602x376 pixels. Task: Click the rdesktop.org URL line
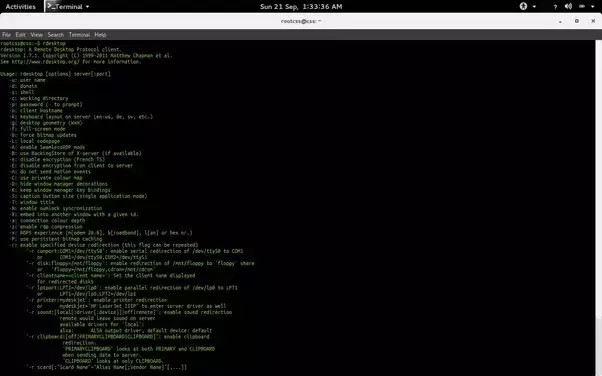coord(71,61)
